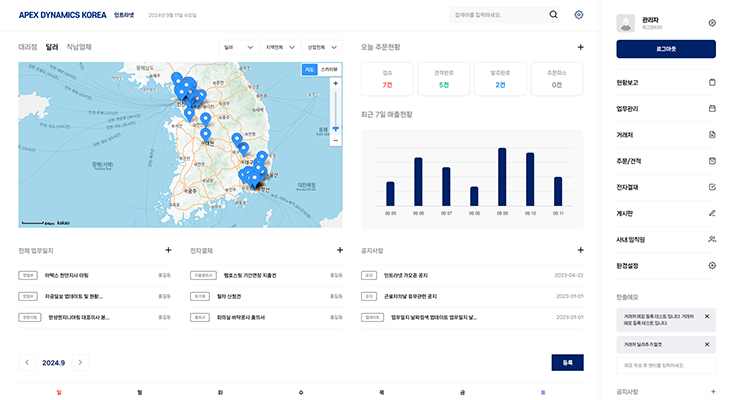Click the 09.10 sales bar
The image size is (730, 400).
530,179
